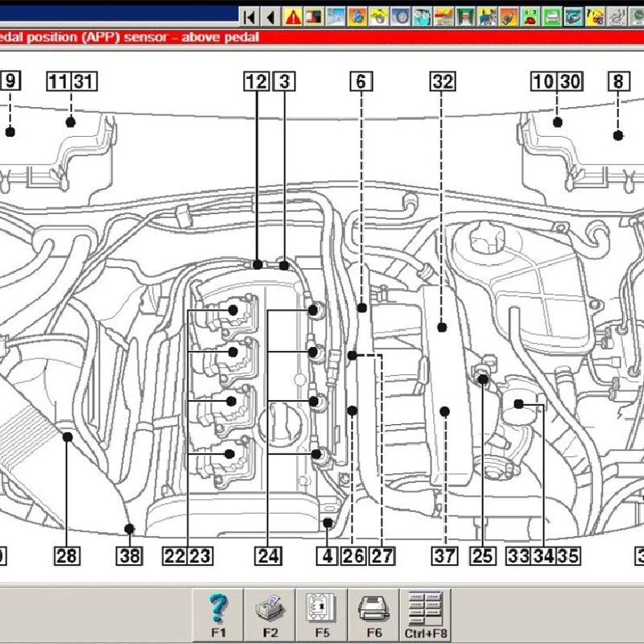Click component label 9
This screenshot has height=644, width=644.
[10, 81]
